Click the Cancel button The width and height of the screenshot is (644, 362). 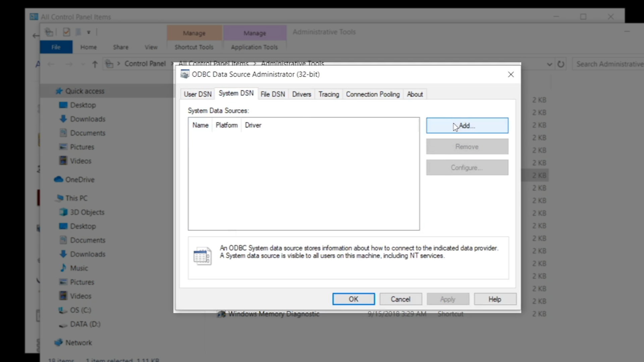point(400,299)
